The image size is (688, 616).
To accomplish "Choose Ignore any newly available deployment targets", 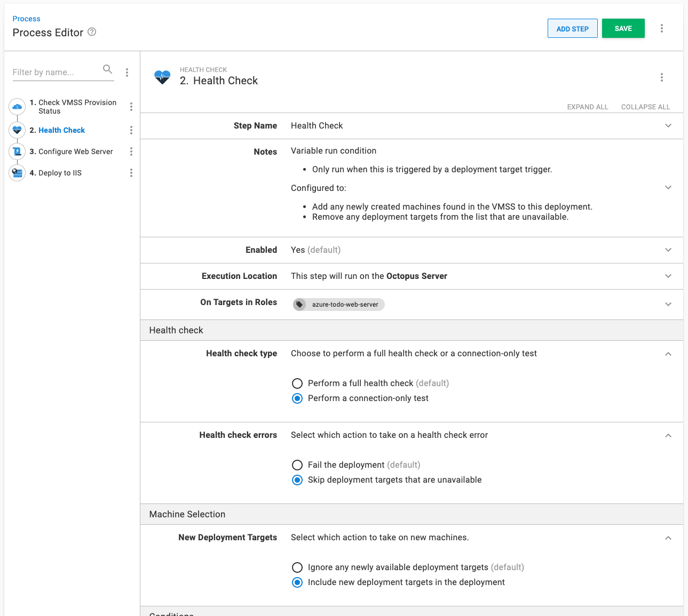I will tap(297, 567).
